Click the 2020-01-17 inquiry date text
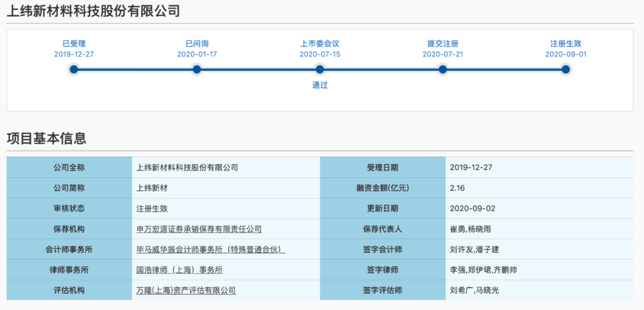Image resolution: width=644 pixels, height=310 pixels. (x=197, y=54)
